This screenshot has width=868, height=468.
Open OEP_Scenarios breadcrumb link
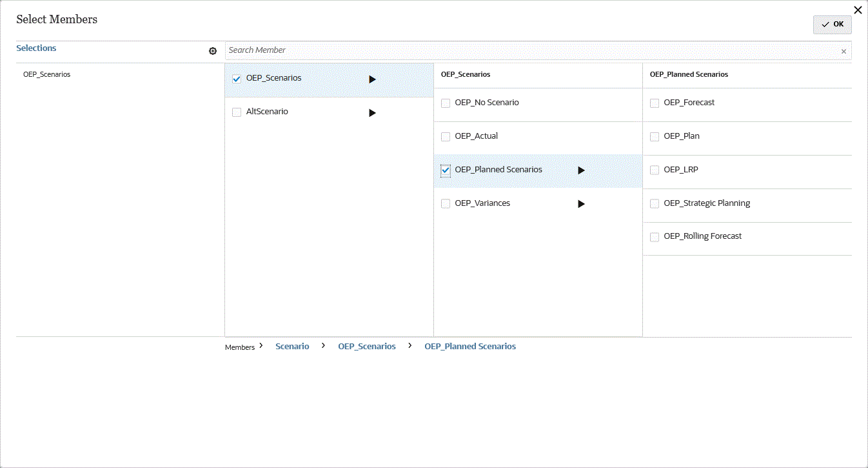[367, 347]
